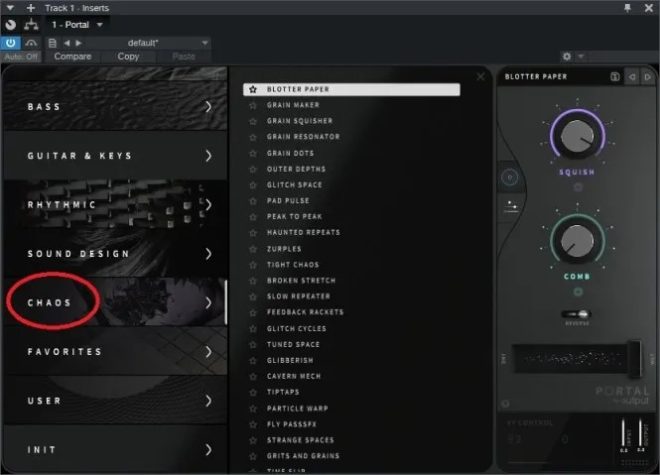Star the Haunted Repeats preset
Screen dimensions: 660x475
click(x=253, y=233)
